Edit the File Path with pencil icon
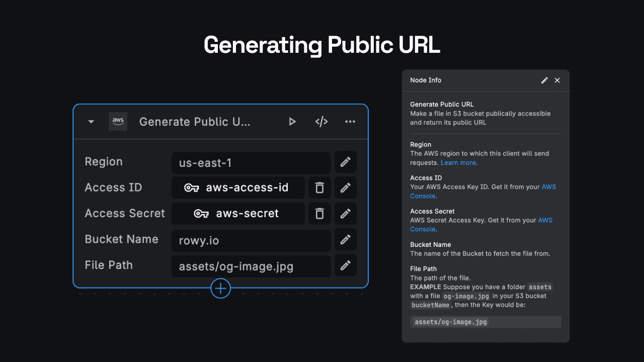Screen dimensions: 644x362 (x=345, y=265)
